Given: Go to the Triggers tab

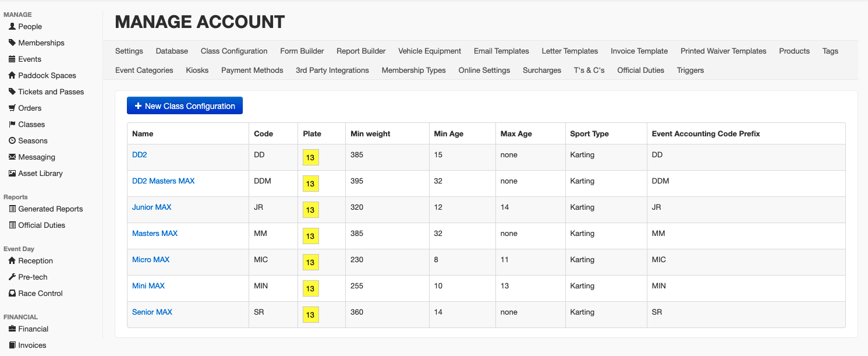Looking at the screenshot, I should click(690, 71).
